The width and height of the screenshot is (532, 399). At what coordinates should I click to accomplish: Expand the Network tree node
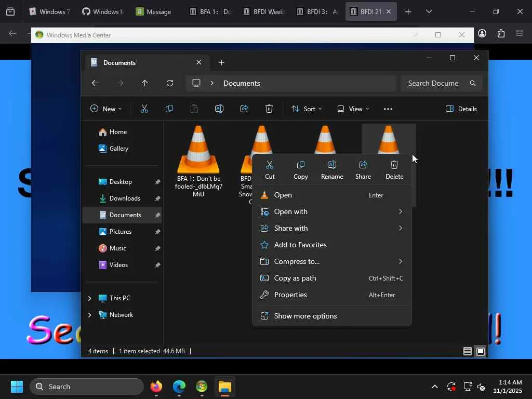tap(89, 315)
